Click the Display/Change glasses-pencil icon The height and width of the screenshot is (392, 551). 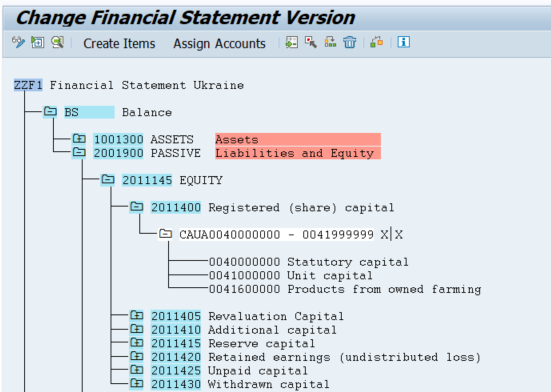[x=18, y=43]
